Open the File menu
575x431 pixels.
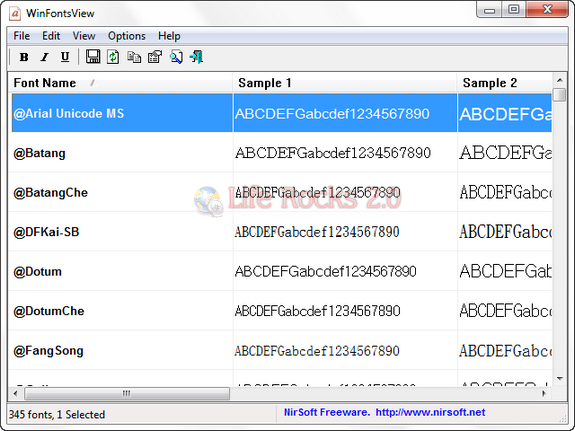coord(22,36)
